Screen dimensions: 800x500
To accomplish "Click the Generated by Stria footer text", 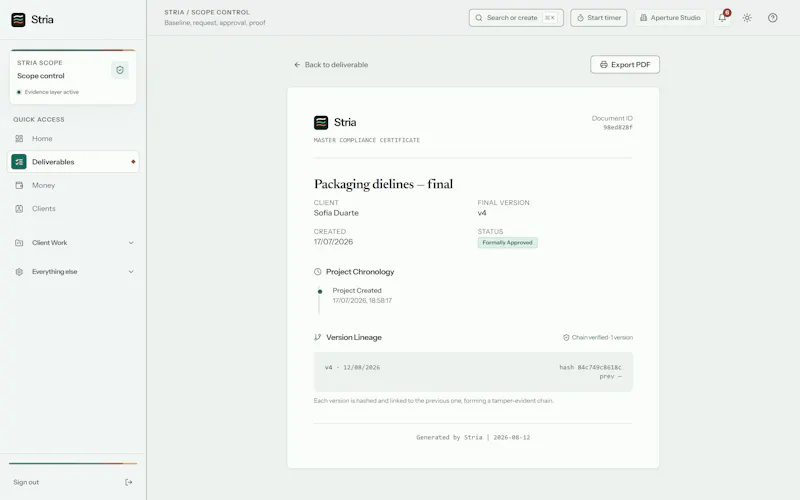I will click(x=473, y=437).
